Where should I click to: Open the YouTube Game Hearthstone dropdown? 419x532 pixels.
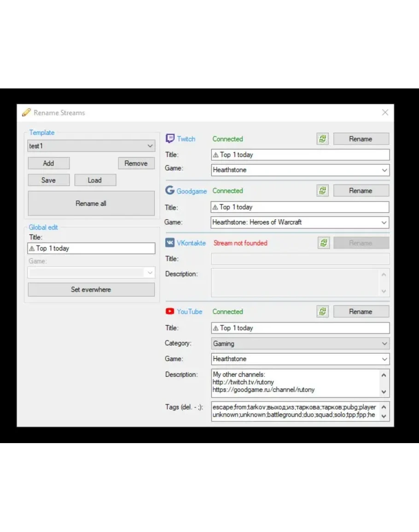tap(384, 359)
